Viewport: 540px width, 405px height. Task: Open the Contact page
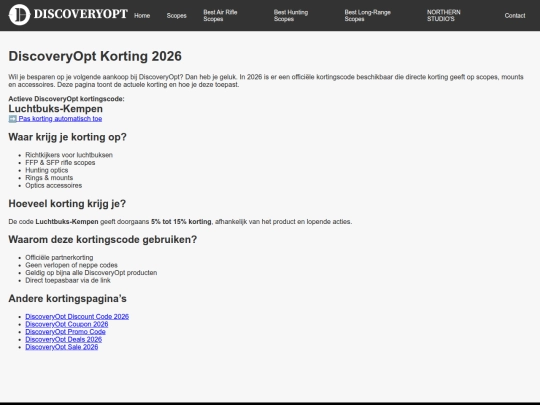(x=515, y=15)
